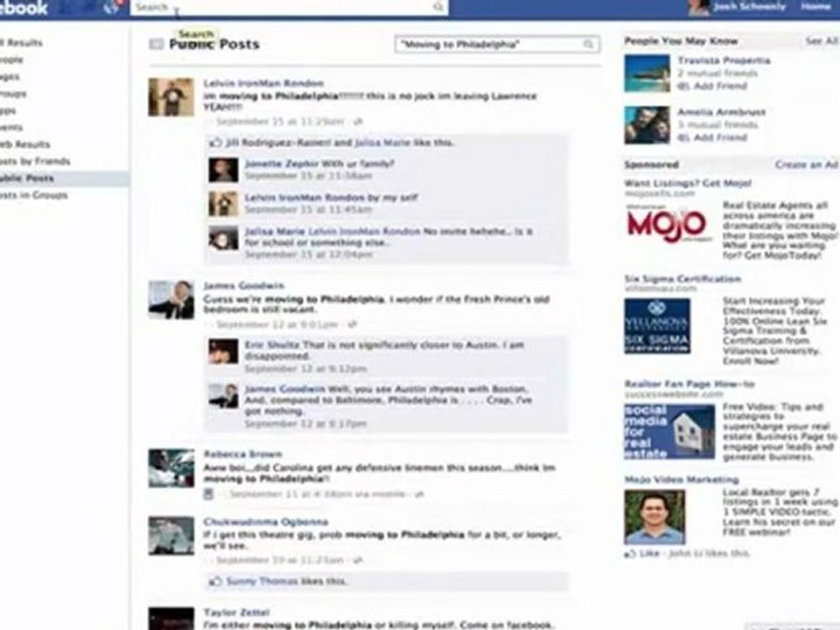The height and width of the screenshot is (630, 840).
Task: Click Jalisa Marie's comment avatar
Action: click(223, 238)
